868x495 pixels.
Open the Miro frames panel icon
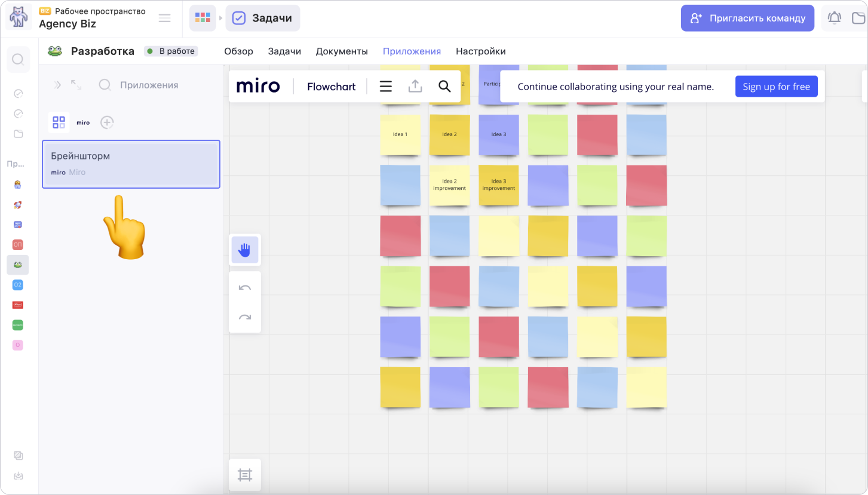point(244,475)
